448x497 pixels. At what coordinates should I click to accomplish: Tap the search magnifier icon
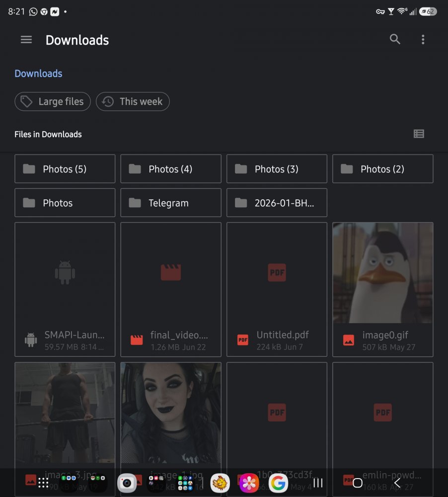394,39
